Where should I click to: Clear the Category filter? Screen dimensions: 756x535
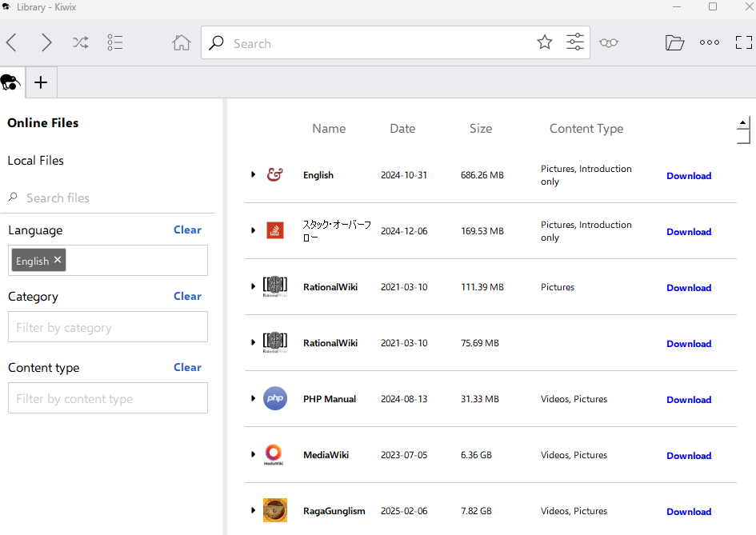187,296
